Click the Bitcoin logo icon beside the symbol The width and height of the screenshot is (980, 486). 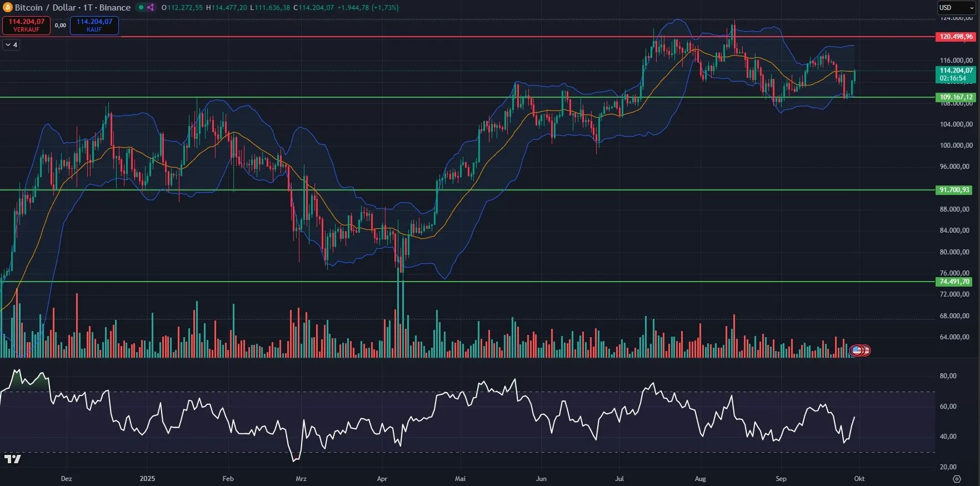coord(8,8)
